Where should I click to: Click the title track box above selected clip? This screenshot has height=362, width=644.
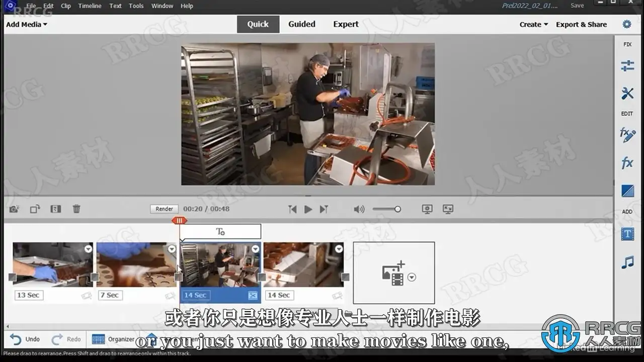[220, 231]
